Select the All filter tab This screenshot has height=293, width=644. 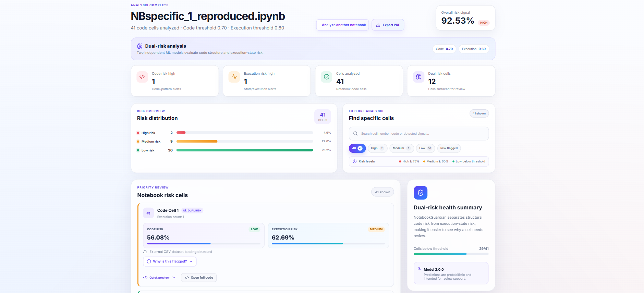click(357, 148)
